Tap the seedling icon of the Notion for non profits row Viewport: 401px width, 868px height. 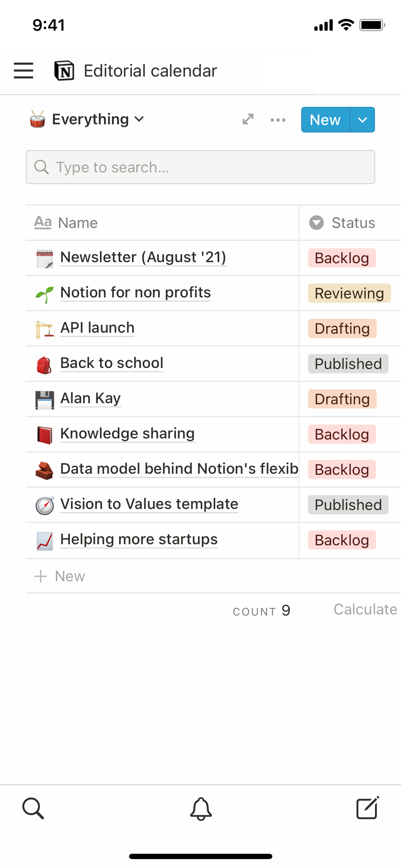(x=45, y=294)
